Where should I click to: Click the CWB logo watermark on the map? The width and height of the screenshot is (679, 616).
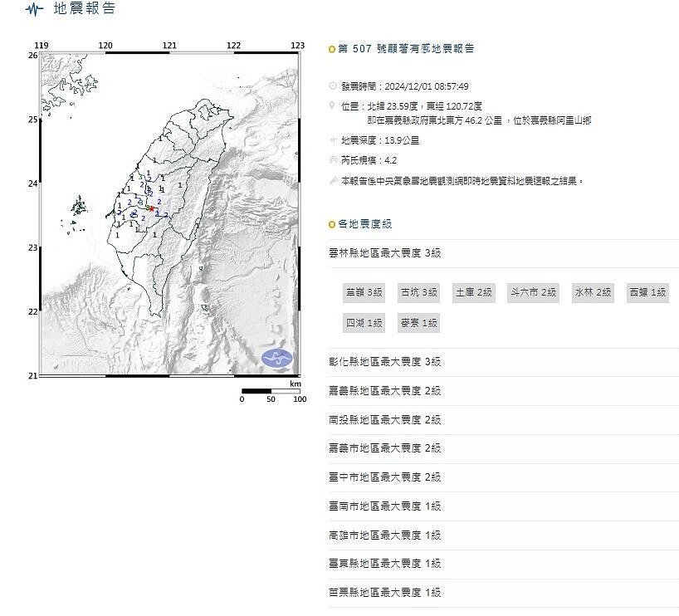click(x=277, y=357)
